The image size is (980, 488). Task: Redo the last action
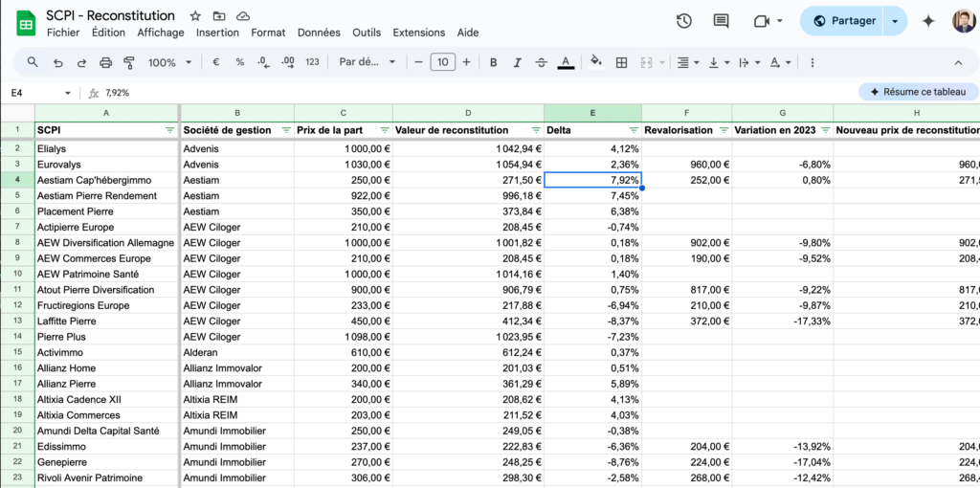pos(82,62)
